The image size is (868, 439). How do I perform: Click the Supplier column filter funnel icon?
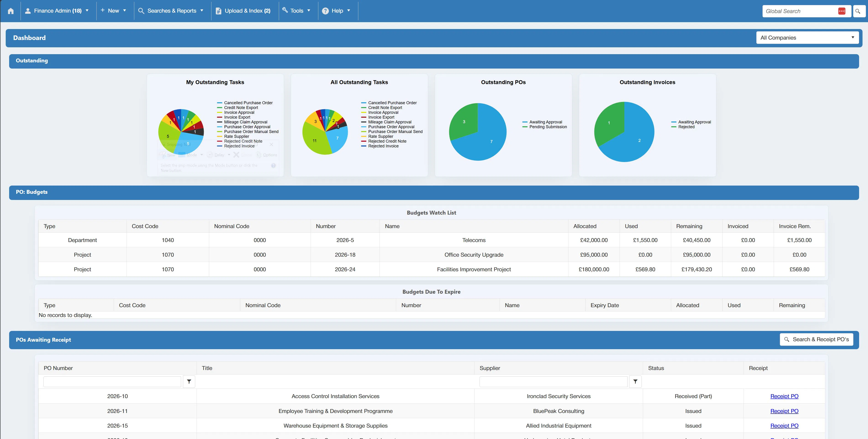(x=635, y=382)
